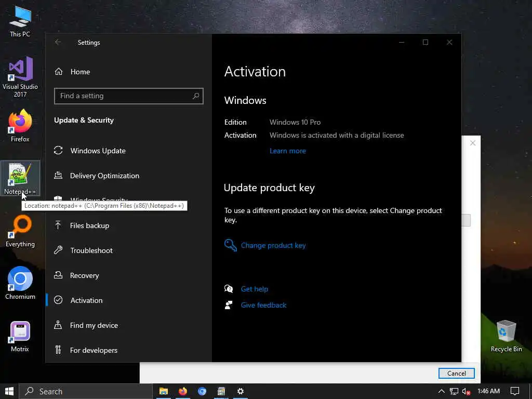Viewport: 532px width, 399px height.
Task: Select the Everything desktop shortcut
Action: [20, 231]
